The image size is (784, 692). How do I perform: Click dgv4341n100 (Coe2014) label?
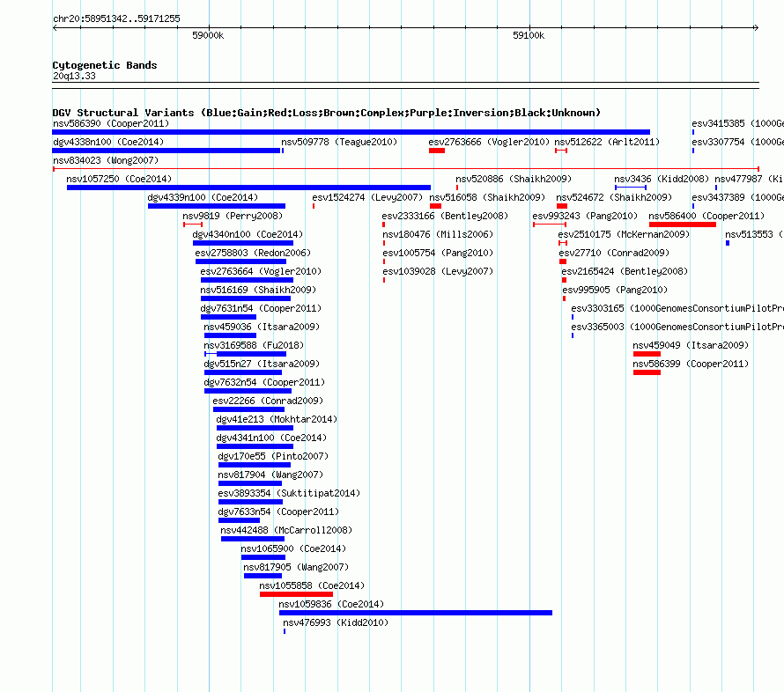tap(271, 438)
